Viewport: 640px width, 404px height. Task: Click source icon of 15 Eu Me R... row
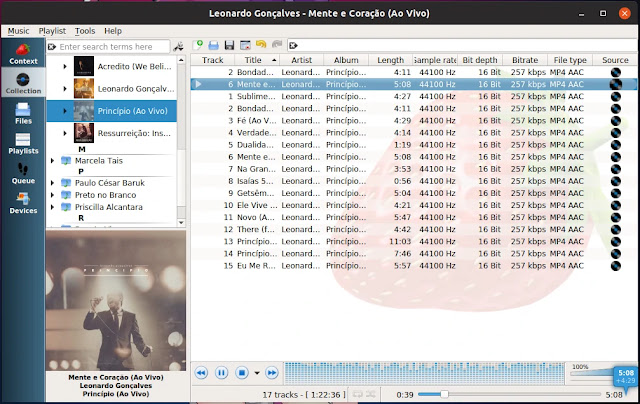(x=616, y=266)
